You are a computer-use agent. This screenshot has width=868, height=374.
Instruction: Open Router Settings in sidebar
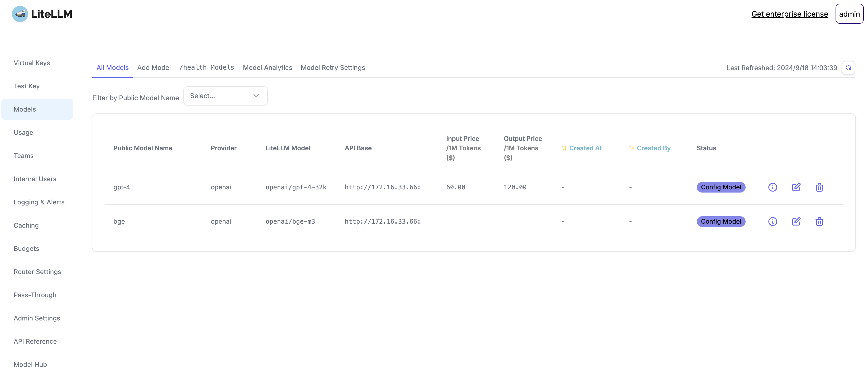click(x=37, y=272)
